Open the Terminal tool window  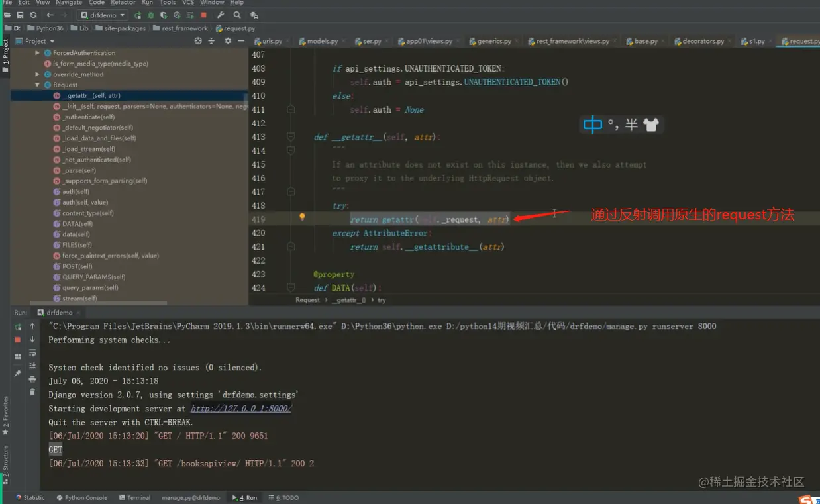134,497
